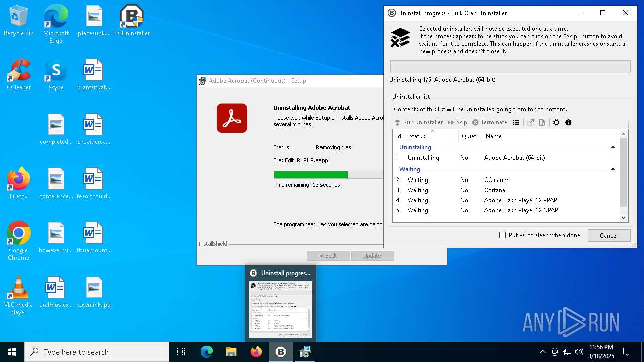Open the CCleaner desktop shortcut
Image resolution: width=644 pixels, height=362 pixels.
19,75
